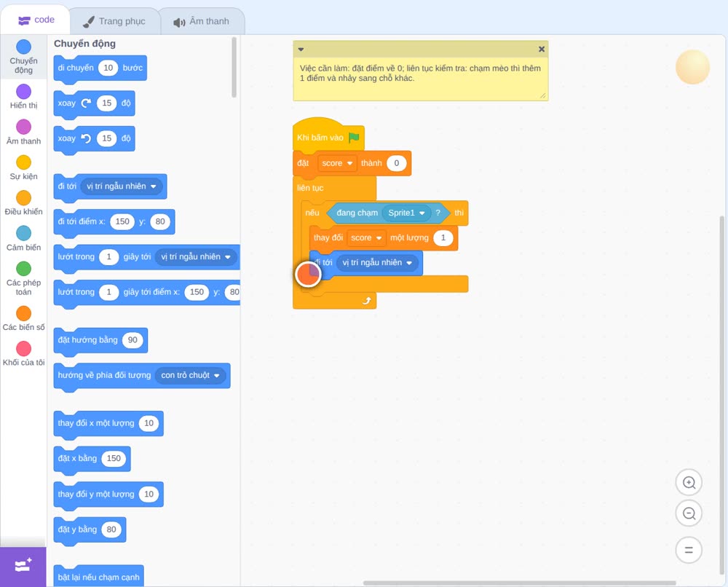Screen dimensions: 728x587
Task: Open vị trí ngẫu nhiên dropdown in script
Action: (x=377, y=263)
